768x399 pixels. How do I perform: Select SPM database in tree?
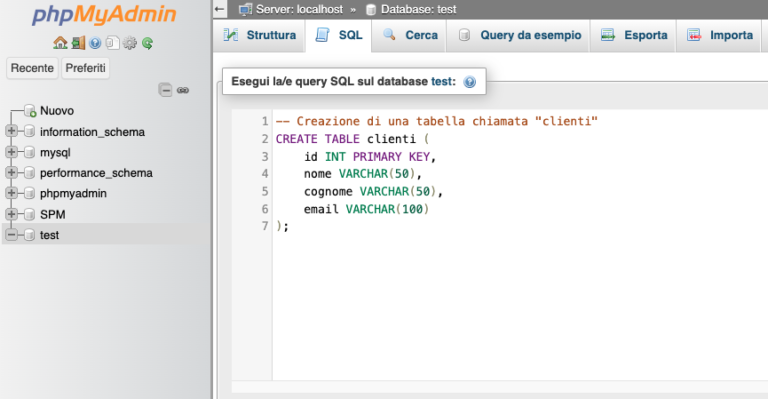pos(52,214)
